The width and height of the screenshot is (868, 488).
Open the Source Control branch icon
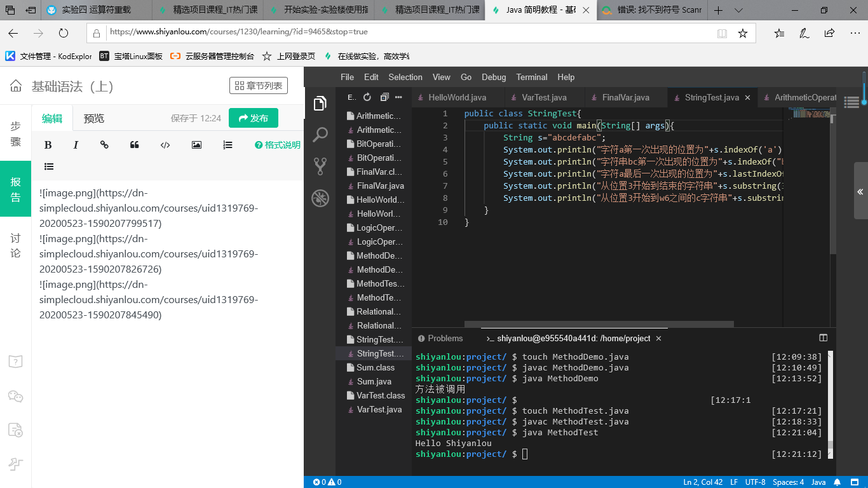[320, 166]
